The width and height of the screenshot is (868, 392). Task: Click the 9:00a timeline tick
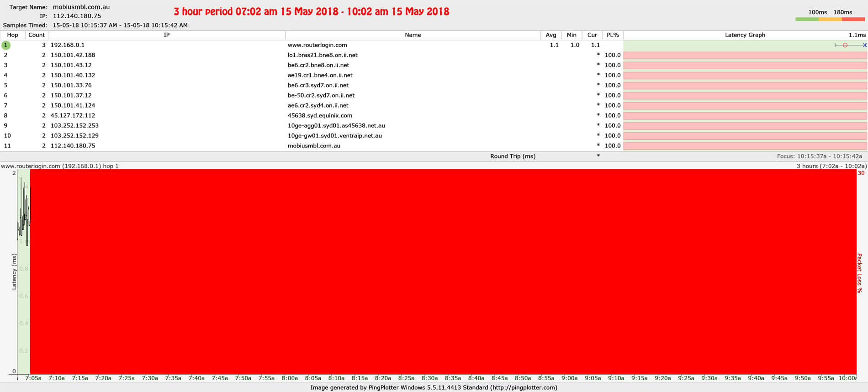(569, 378)
